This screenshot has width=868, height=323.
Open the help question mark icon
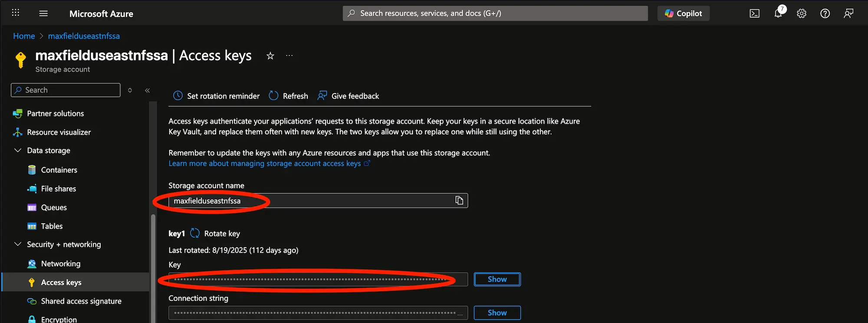pos(825,13)
